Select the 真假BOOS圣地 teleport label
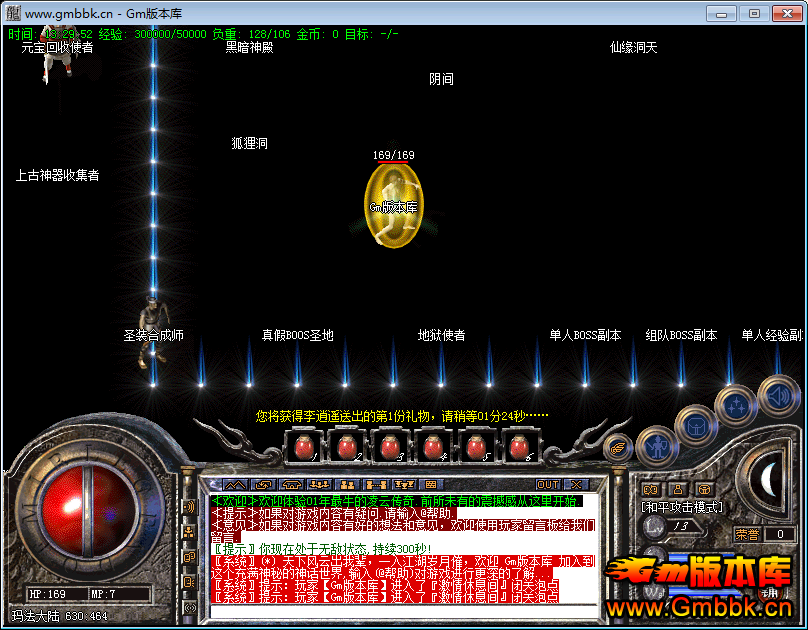Viewport: 808px width, 630px height. pyautogui.click(x=297, y=335)
